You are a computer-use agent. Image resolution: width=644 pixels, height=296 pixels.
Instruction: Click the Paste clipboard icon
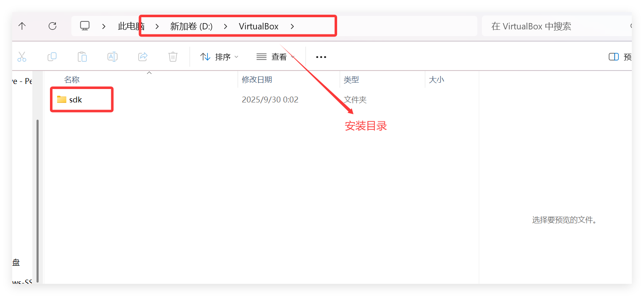coord(82,57)
